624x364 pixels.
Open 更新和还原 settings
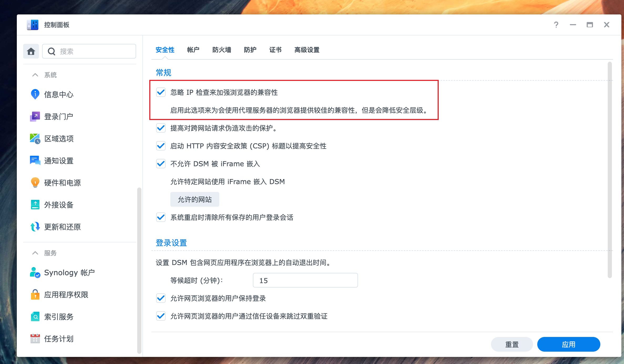(x=63, y=227)
